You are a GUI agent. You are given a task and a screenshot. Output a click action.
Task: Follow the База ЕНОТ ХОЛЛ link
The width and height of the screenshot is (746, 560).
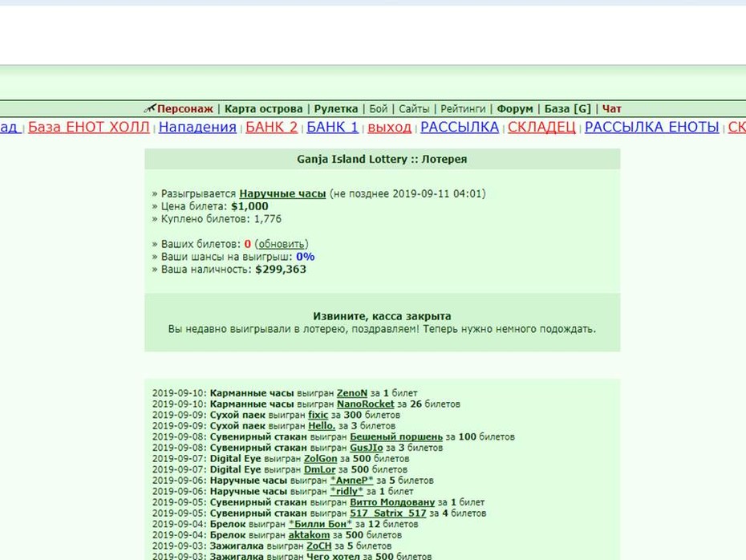click(x=88, y=127)
